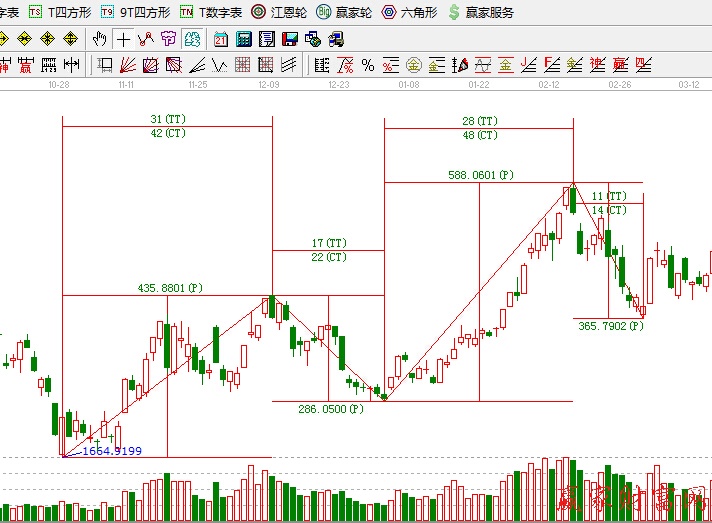Open 赢家服务 with dollar icon
Screen dimensions: 712x523
[481, 12]
